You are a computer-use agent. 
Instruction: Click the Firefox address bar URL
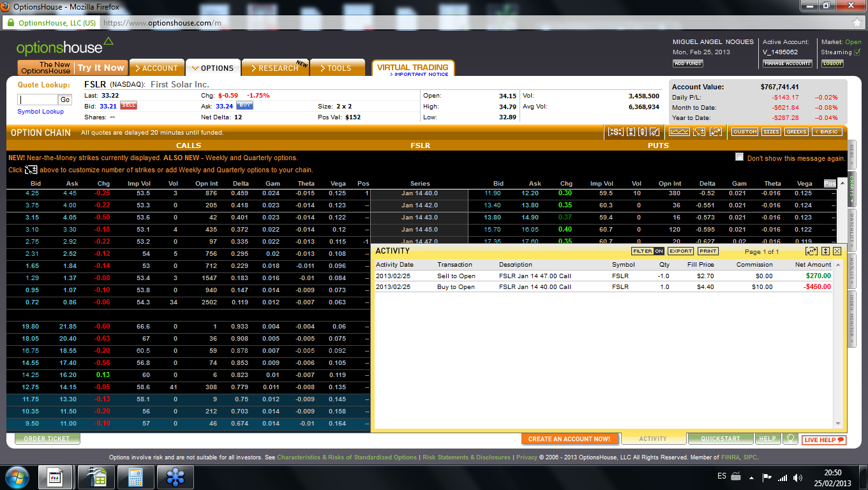pos(162,23)
